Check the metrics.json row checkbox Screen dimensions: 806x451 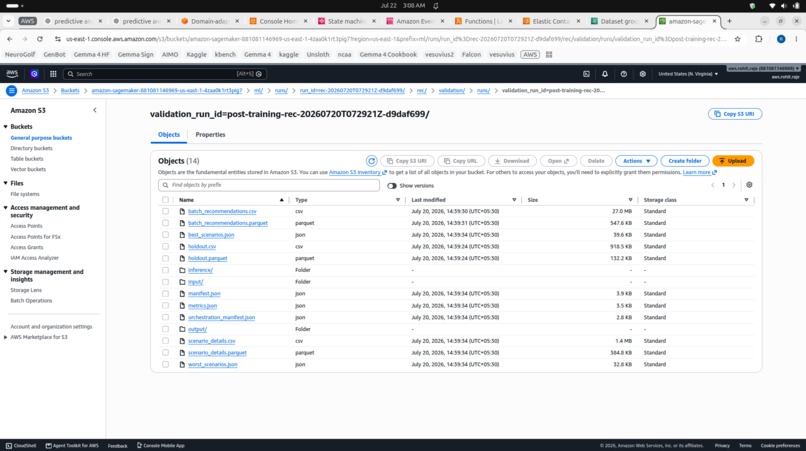pos(165,305)
